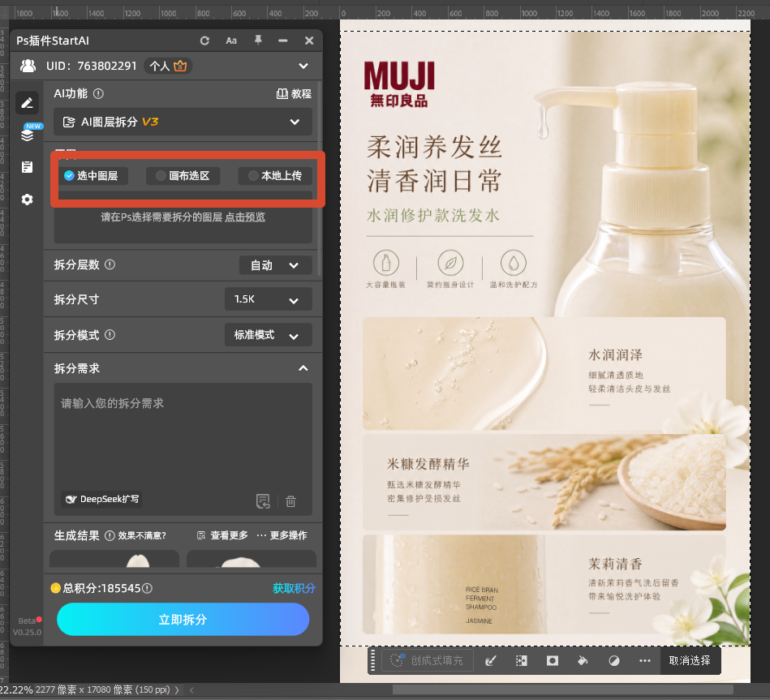The image size is (770, 700).
Task: Open the 更多操作 menu
Action: click(x=282, y=535)
